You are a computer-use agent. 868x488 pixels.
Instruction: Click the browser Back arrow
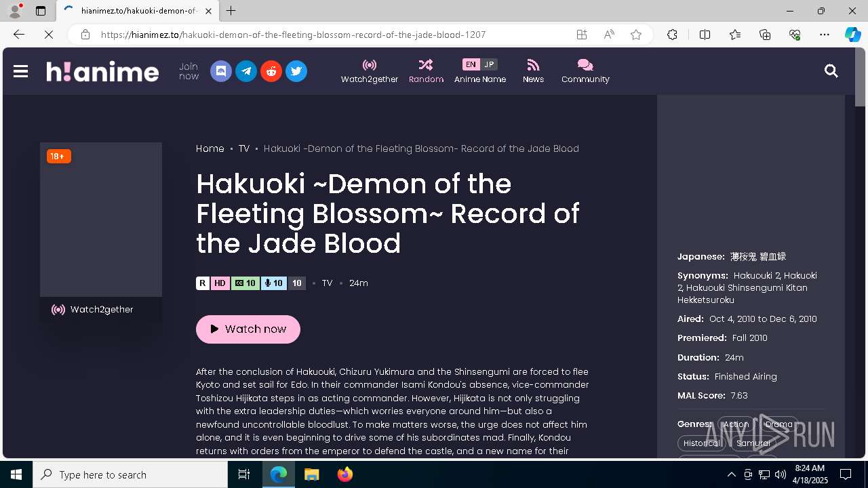pyautogui.click(x=19, y=35)
